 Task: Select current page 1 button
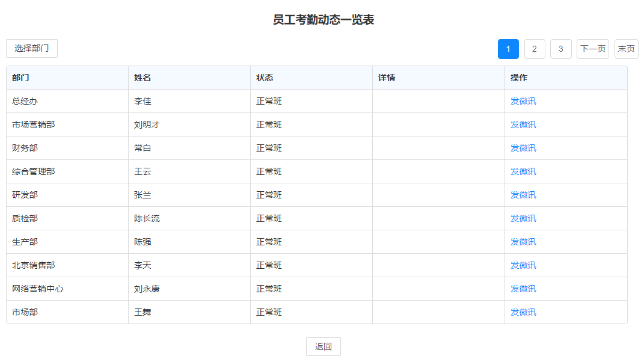tap(508, 49)
